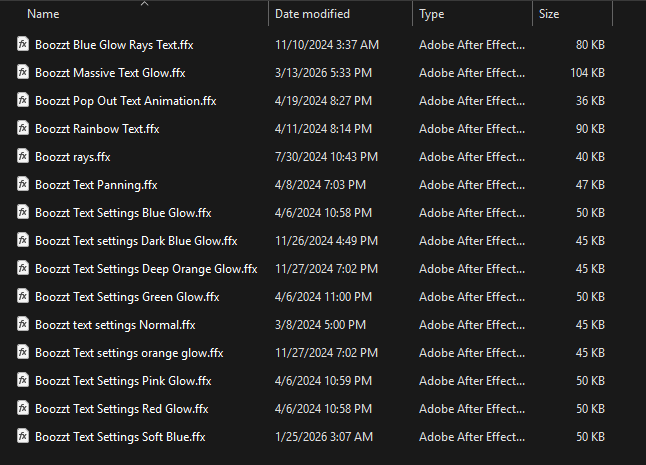Sort files by the Name column header
This screenshot has height=465, width=646.
(x=44, y=14)
